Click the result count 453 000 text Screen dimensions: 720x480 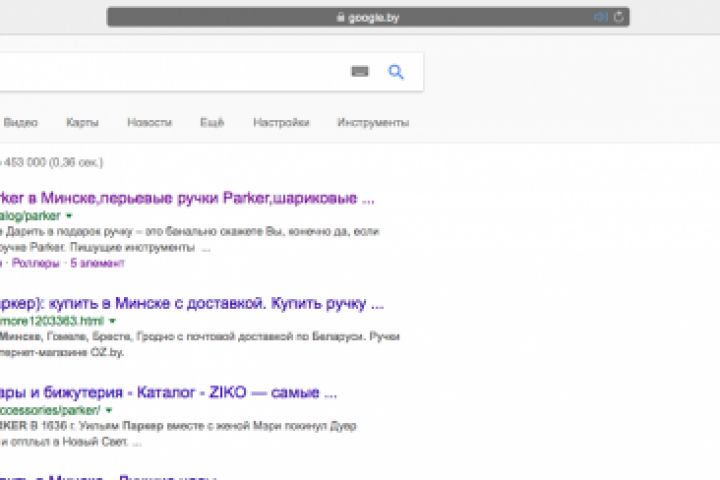tap(51, 162)
